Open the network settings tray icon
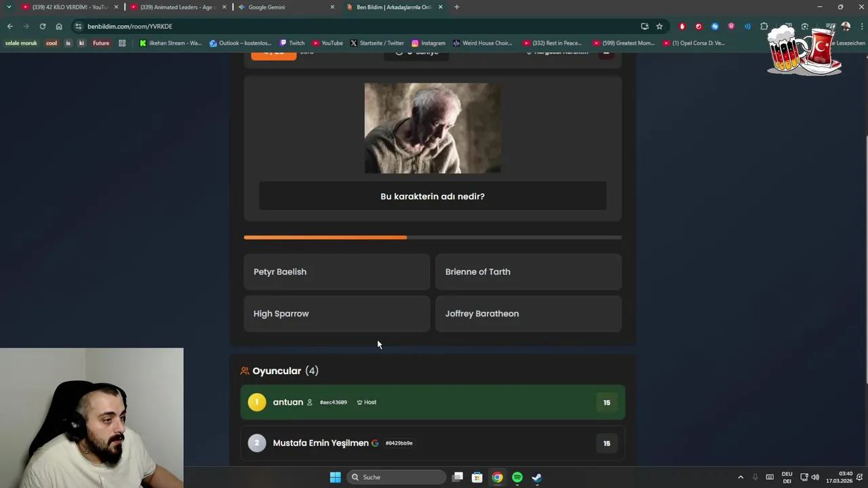 tap(804, 477)
